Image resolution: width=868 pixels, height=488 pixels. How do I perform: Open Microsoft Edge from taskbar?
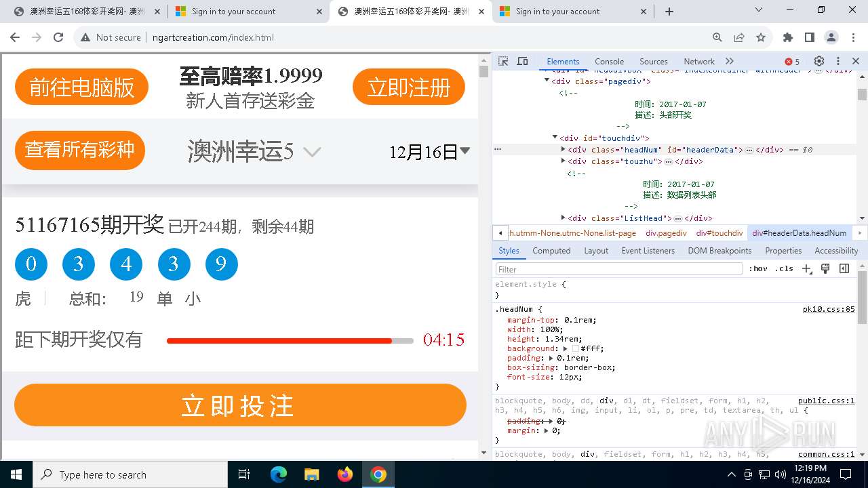(279, 474)
